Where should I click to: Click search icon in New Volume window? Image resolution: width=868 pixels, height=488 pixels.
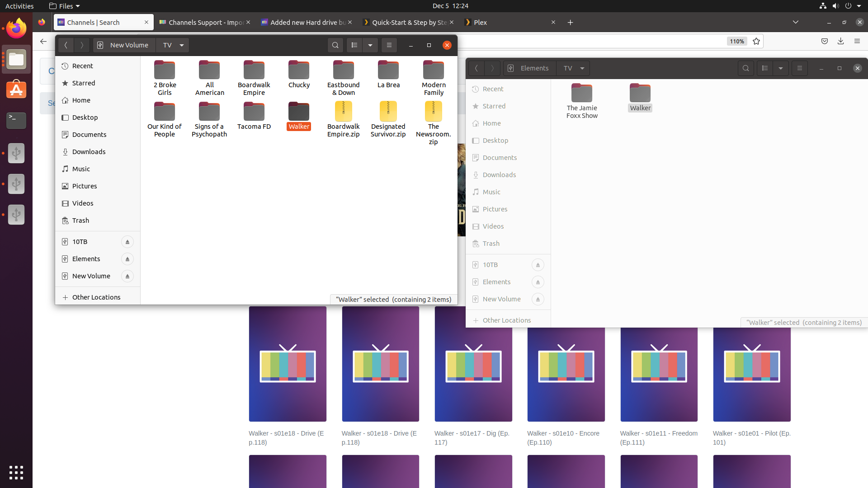(335, 45)
